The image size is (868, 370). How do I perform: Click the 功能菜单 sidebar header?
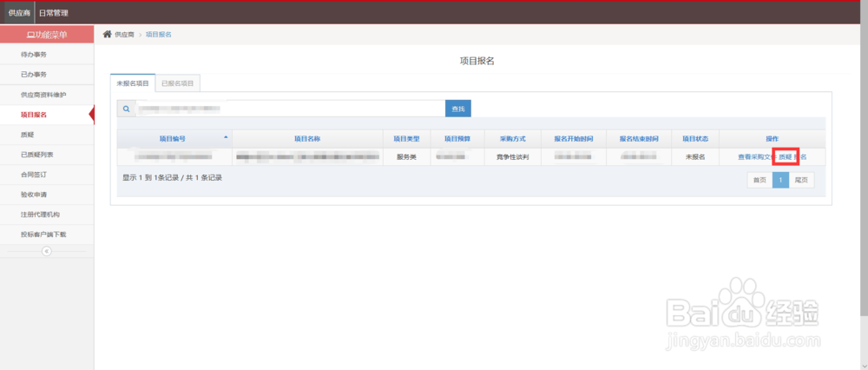pyautogui.click(x=47, y=35)
